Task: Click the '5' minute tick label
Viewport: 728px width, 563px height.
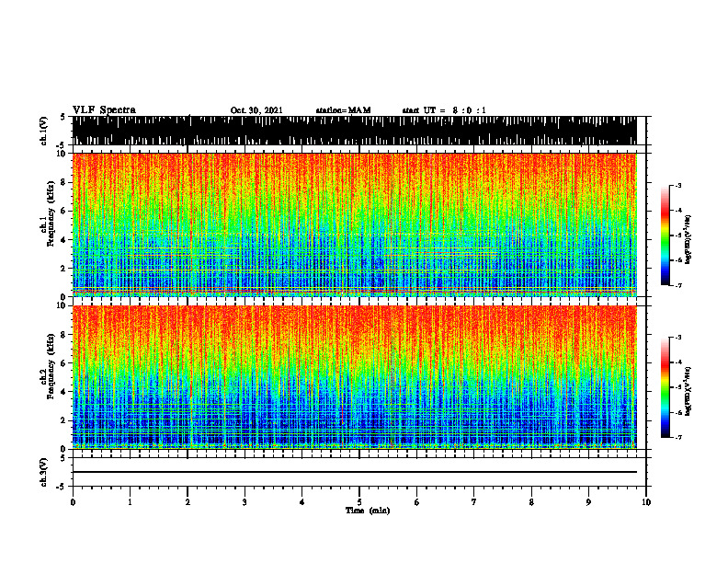Action: click(x=359, y=502)
